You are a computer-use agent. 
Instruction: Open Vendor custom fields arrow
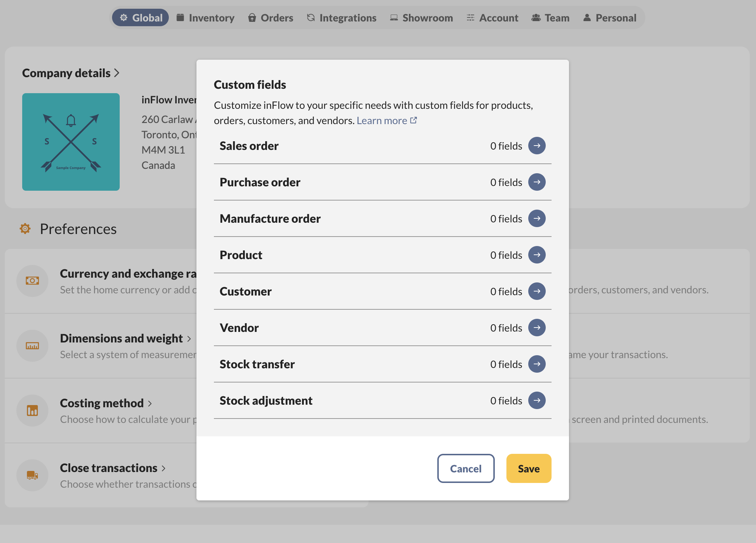(537, 328)
